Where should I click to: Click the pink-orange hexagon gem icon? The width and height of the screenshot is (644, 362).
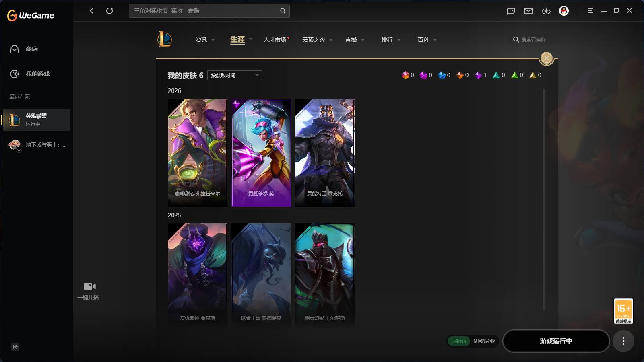coord(405,75)
